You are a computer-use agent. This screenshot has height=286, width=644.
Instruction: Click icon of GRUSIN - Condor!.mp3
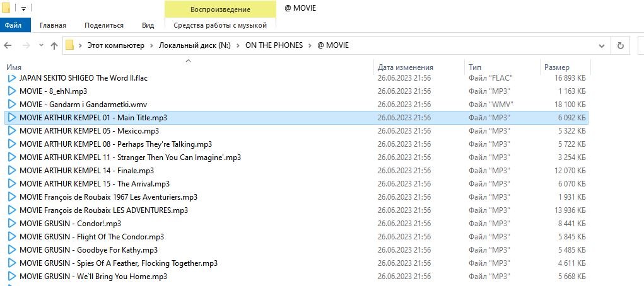12,223
